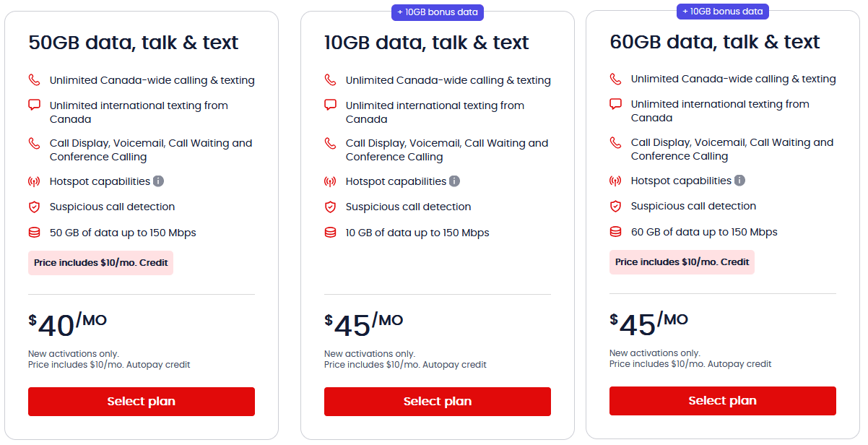868x445 pixels.
Task: Click the 10GB data, talk & text heading
Action: (x=427, y=43)
